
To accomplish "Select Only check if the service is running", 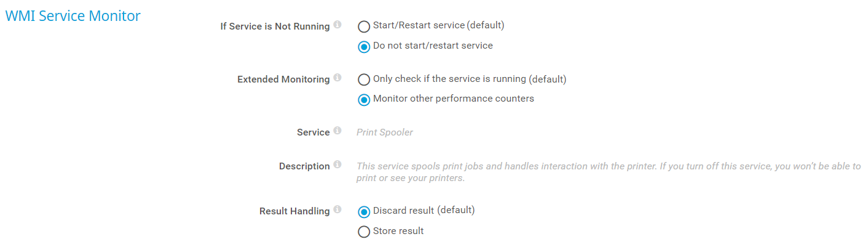I will [x=364, y=79].
